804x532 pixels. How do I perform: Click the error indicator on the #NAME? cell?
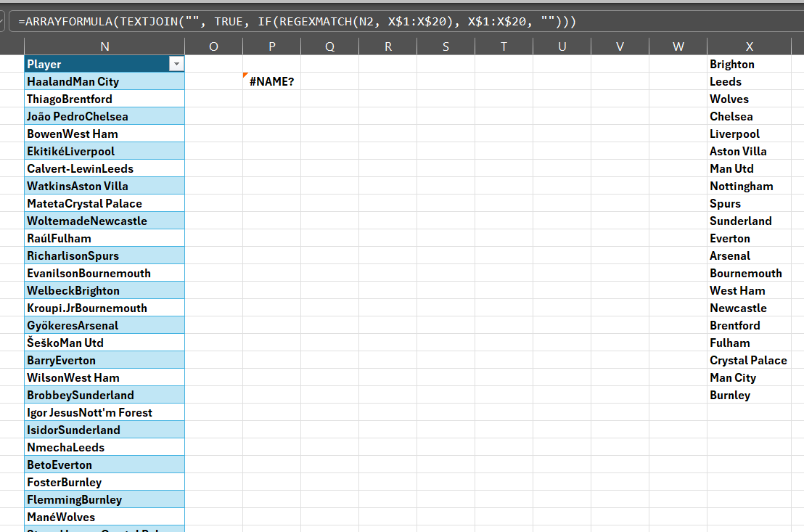click(245, 75)
